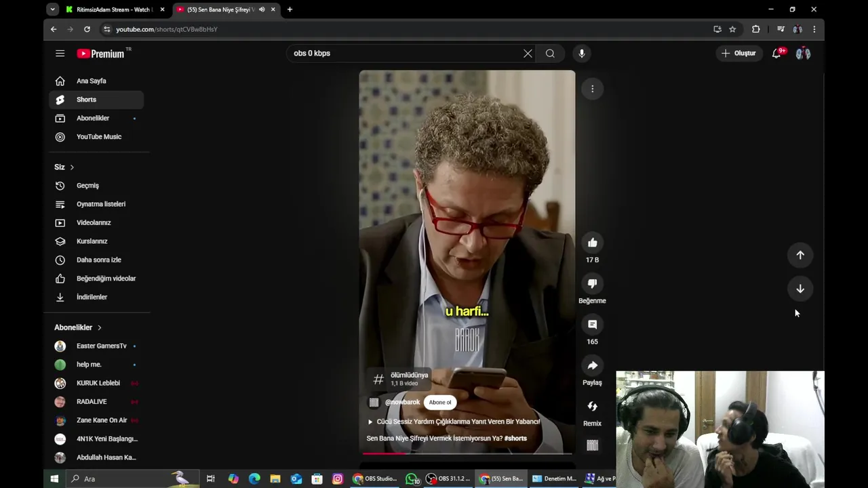
Task: Open the sound thumbnail under Remix
Action: (592, 445)
